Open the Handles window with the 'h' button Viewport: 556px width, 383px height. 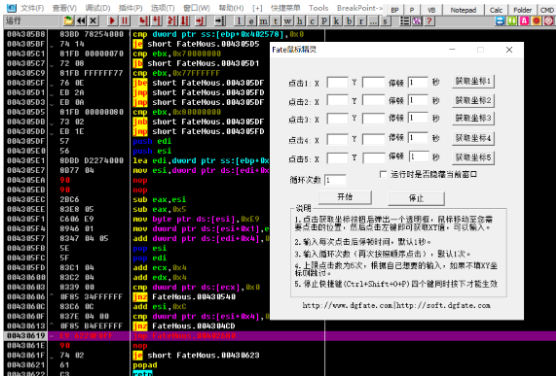pos(300,21)
